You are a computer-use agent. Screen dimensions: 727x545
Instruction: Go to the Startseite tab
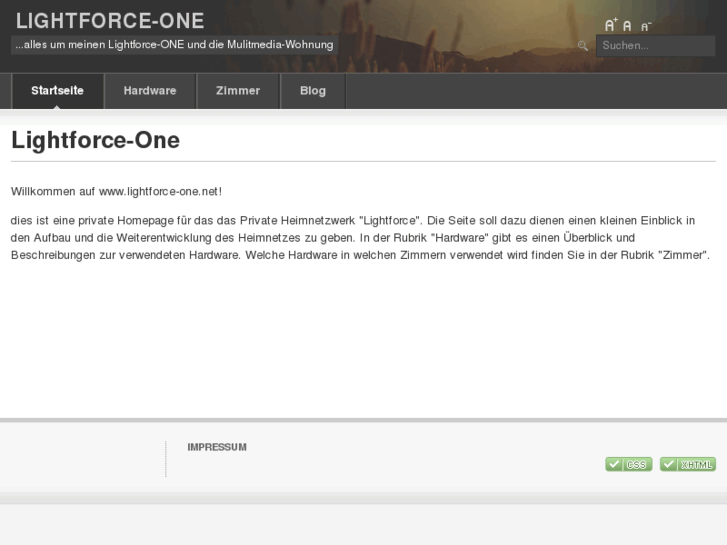(x=57, y=91)
